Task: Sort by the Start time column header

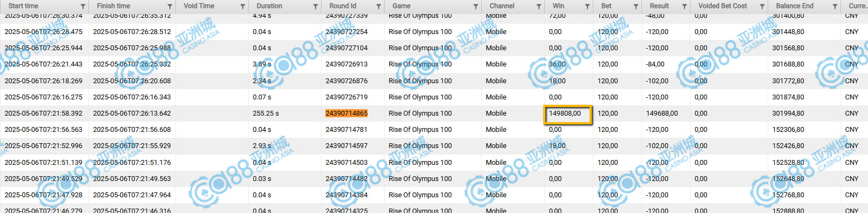Action: click(23, 6)
